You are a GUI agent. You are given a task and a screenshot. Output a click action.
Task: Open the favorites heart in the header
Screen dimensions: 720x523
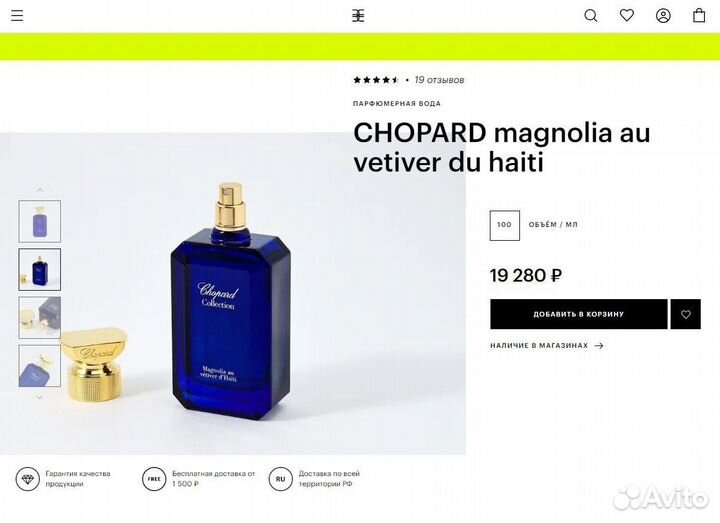click(x=627, y=15)
